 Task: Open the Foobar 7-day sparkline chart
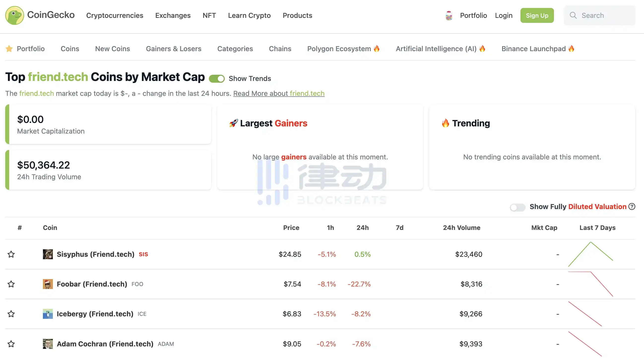click(x=590, y=284)
